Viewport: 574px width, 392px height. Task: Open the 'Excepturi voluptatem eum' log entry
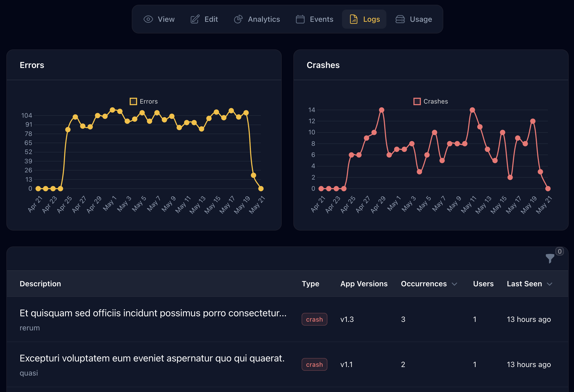(x=152, y=359)
